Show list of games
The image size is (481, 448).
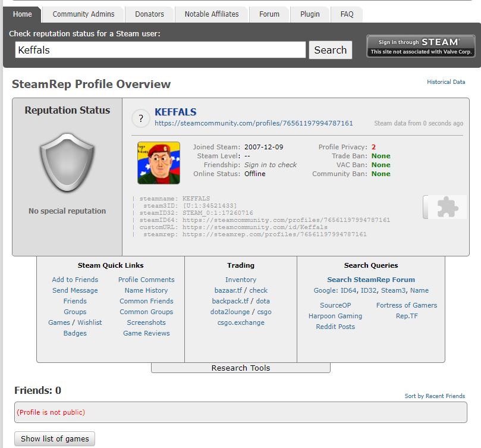coord(55,438)
